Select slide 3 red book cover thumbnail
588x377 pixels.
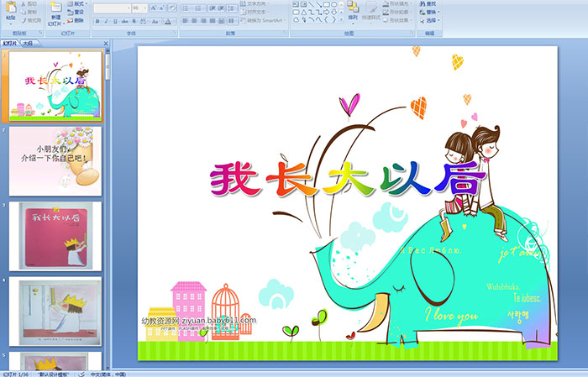(x=55, y=236)
